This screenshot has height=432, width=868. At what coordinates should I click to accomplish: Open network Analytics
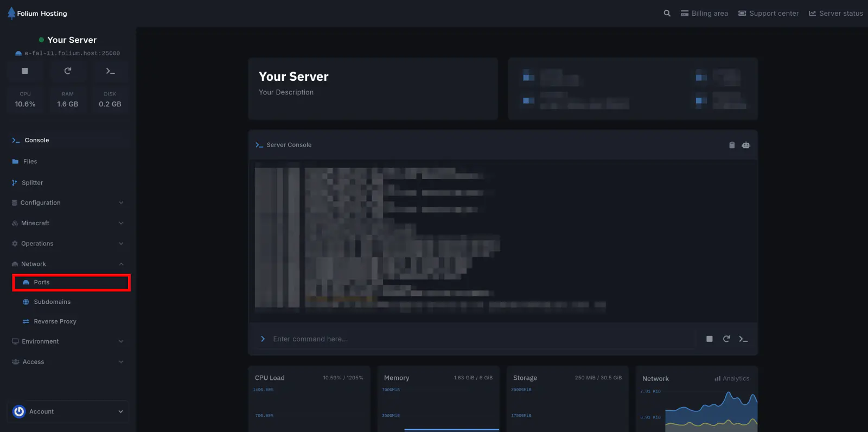click(x=732, y=379)
